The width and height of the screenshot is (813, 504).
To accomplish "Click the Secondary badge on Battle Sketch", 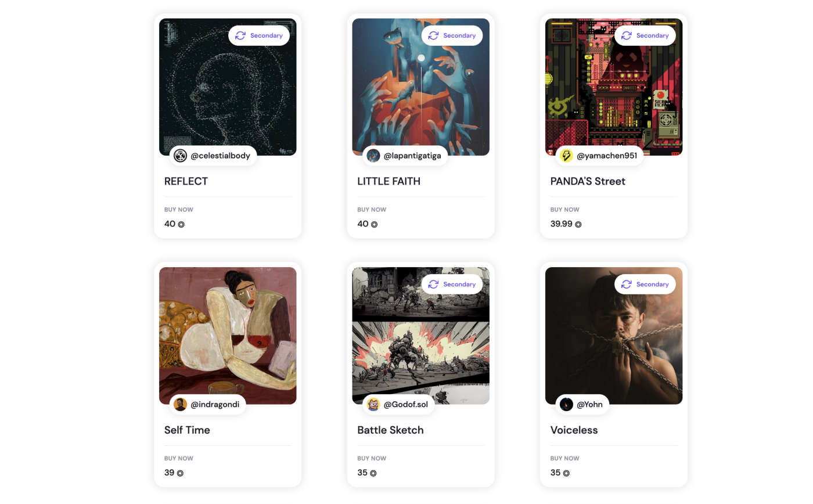I will [x=452, y=284].
